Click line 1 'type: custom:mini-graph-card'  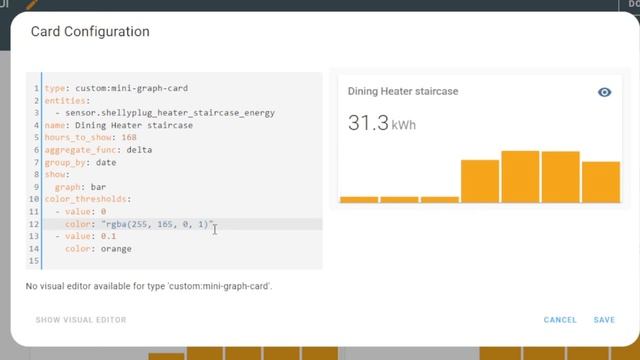116,88
